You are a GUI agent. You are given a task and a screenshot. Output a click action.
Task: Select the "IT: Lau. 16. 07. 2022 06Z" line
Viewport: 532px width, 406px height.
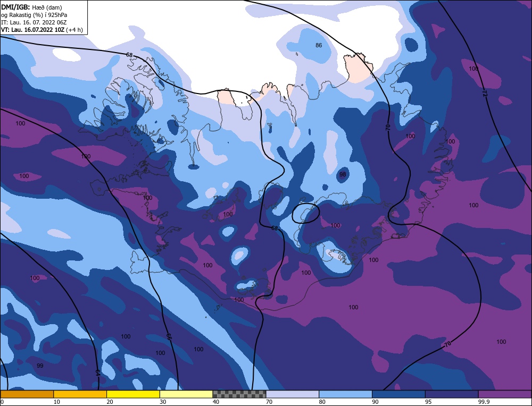click(34, 22)
